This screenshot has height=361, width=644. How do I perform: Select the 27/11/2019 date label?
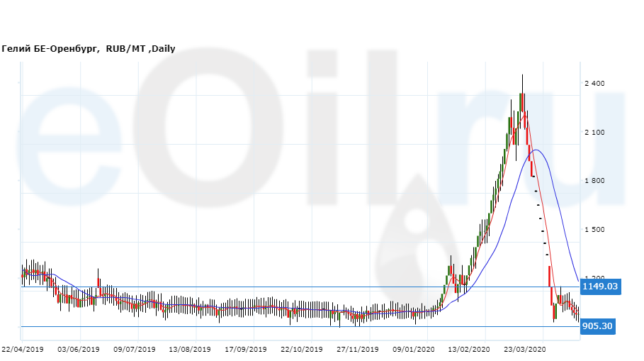(358, 350)
